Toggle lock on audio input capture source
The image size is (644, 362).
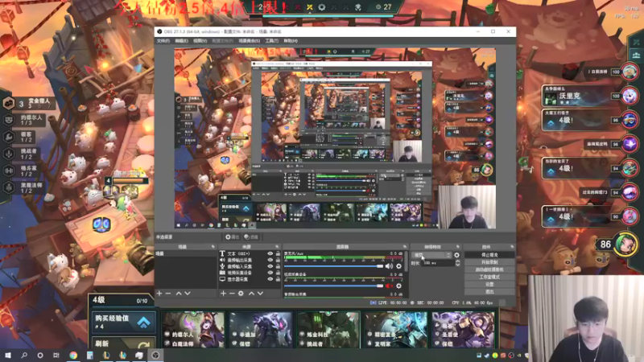pyautogui.click(x=278, y=266)
